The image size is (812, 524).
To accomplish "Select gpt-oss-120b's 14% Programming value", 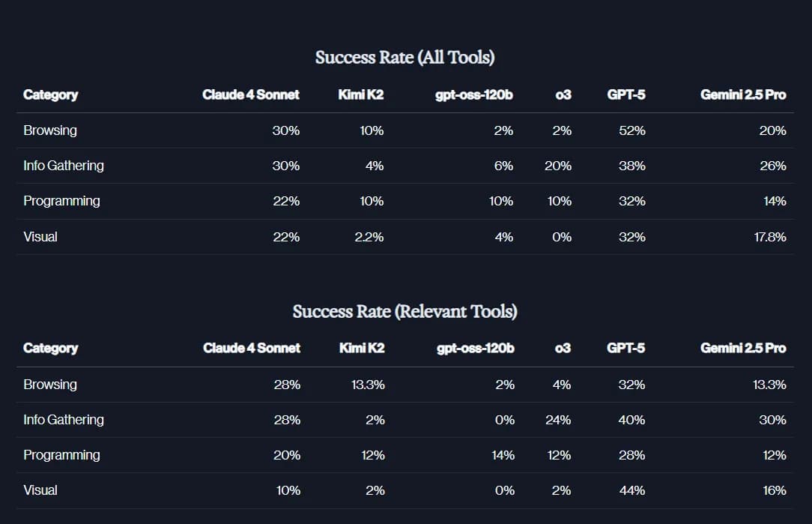I will tap(503, 455).
